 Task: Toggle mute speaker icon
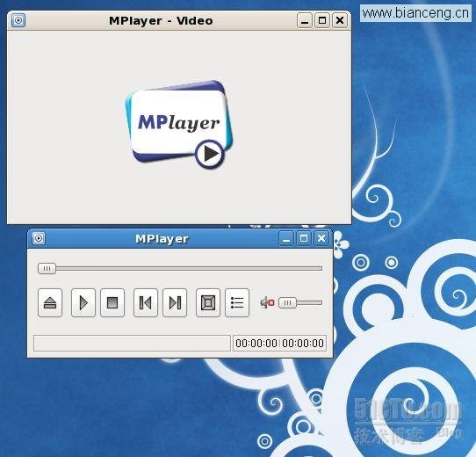tap(267, 302)
